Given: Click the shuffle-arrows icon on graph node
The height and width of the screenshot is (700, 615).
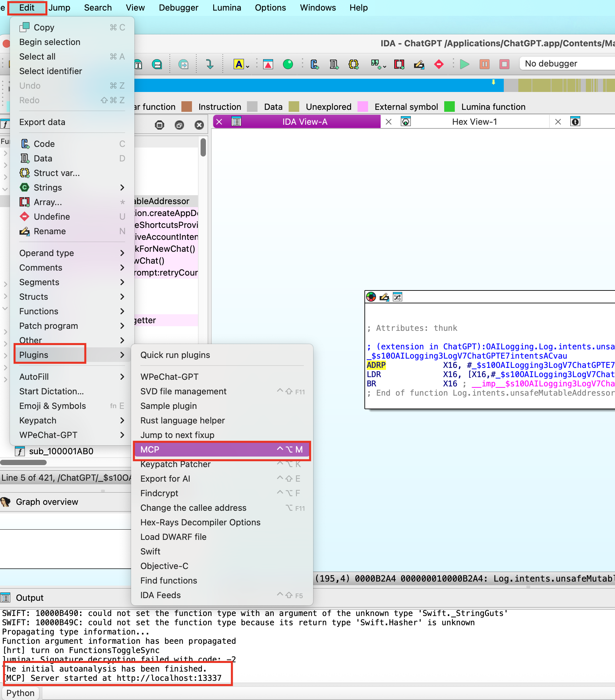Looking at the screenshot, I should click(398, 297).
